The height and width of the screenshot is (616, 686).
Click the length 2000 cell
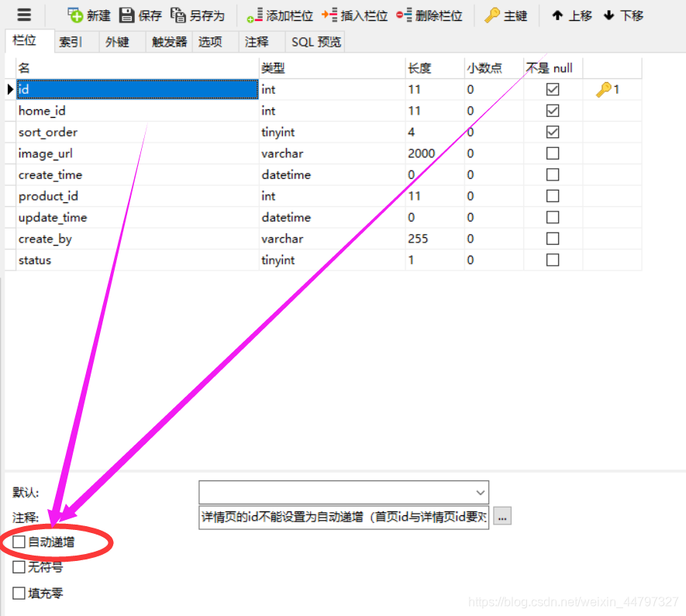tap(435, 153)
